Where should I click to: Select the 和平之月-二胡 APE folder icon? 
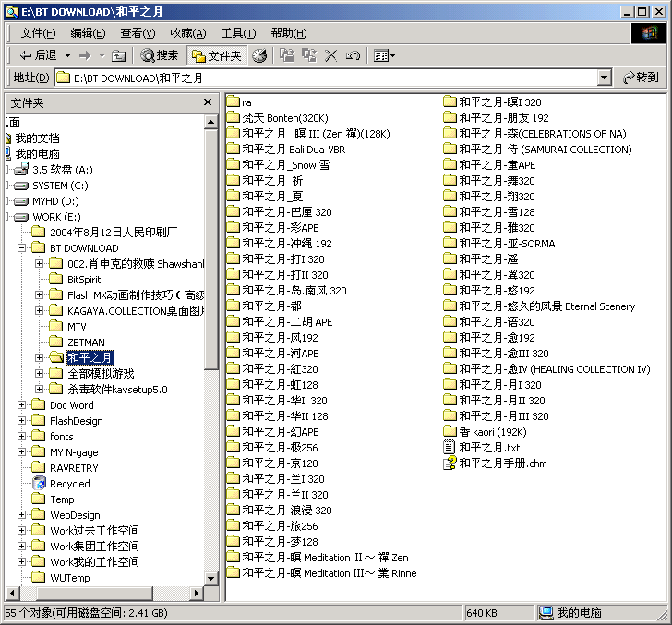click(x=234, y=321)
